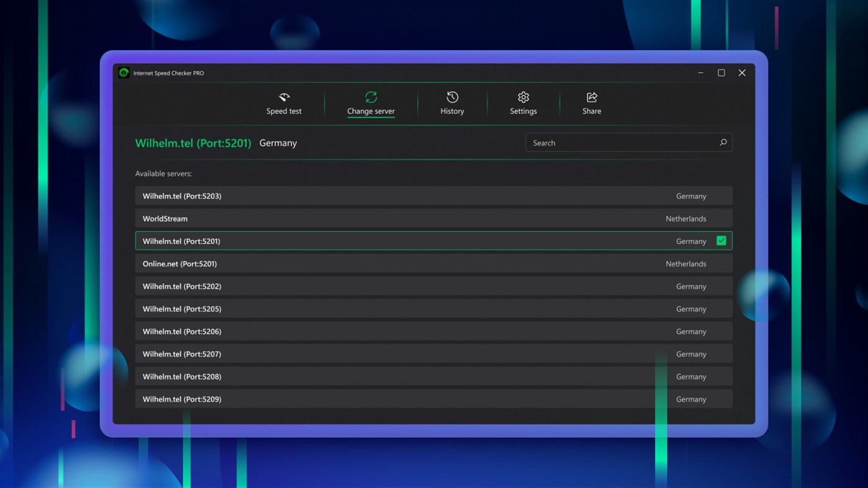The height and width of the screenshot is (488, 868).
Task: Choose server Wilhelm.tel (Port:5205)
Action: pyautogui.click(x=434, y=309)
